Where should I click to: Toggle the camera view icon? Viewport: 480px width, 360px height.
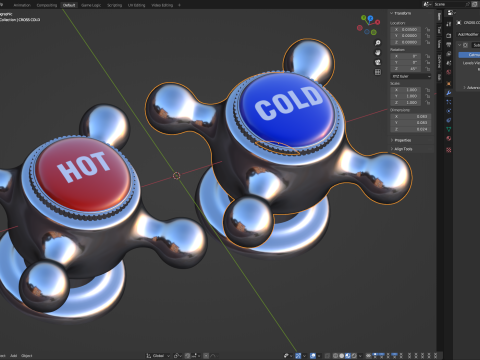point(378,62)
